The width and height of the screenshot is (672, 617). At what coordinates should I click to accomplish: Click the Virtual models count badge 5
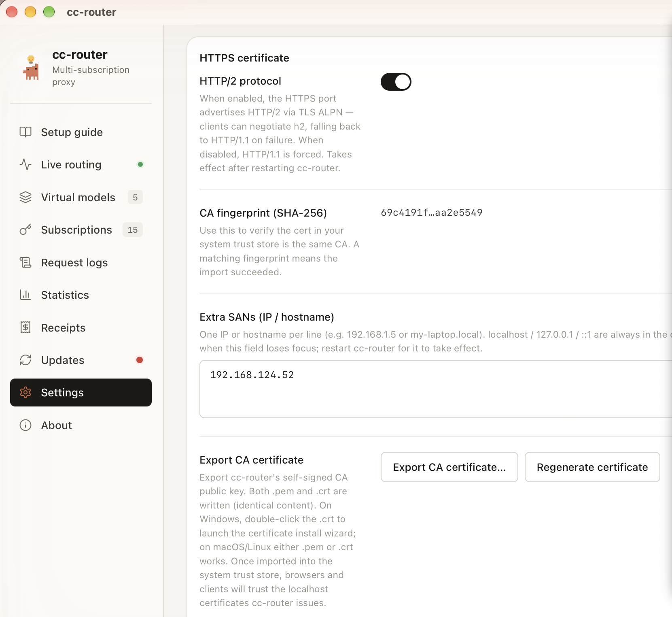(x=135, y=197)
